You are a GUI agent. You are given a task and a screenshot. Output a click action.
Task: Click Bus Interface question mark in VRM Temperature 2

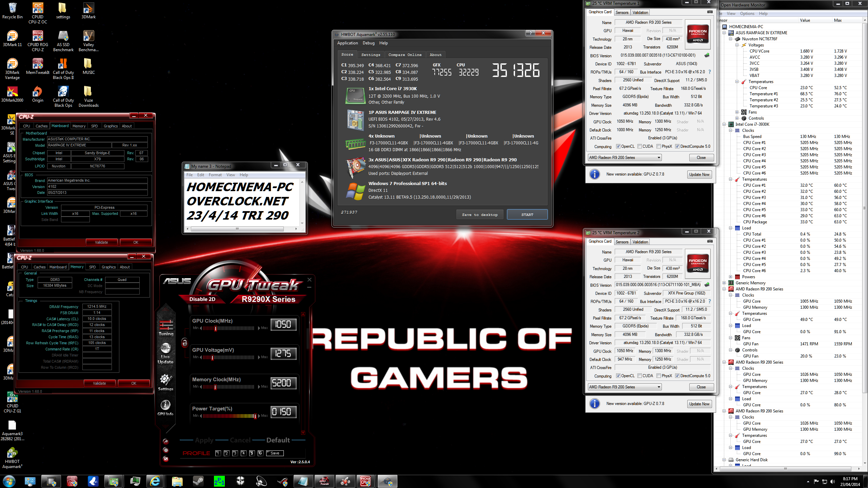[710, 301]
